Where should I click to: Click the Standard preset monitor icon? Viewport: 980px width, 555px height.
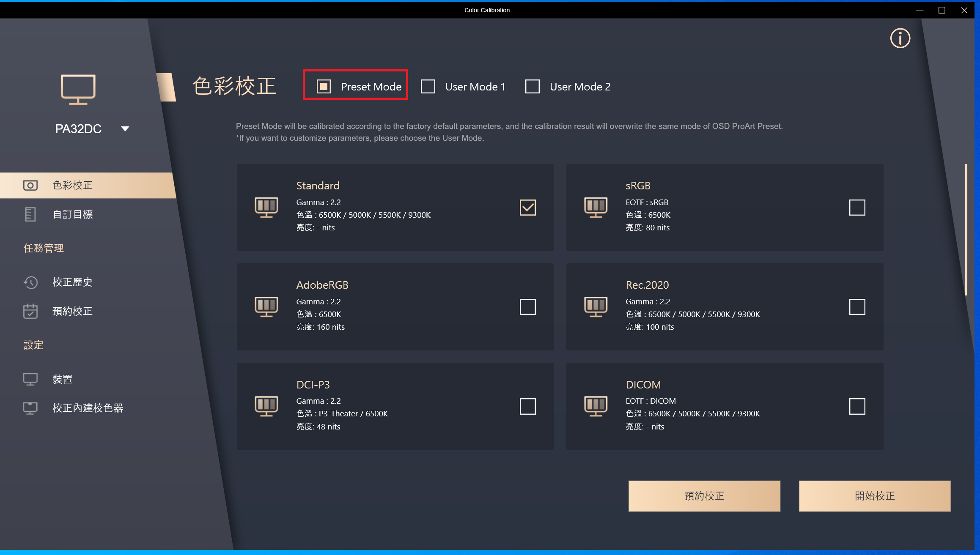(266, 208)
